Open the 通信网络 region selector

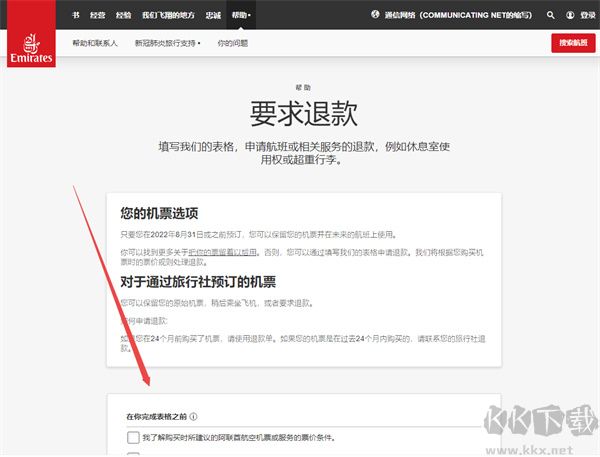pyautogui.click(x=458, y=15)
